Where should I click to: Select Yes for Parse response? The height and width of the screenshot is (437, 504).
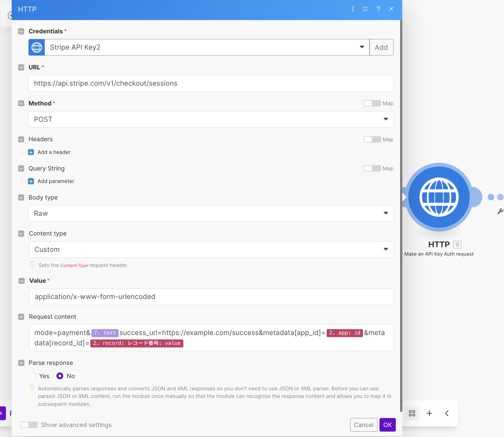coord(32,376)
